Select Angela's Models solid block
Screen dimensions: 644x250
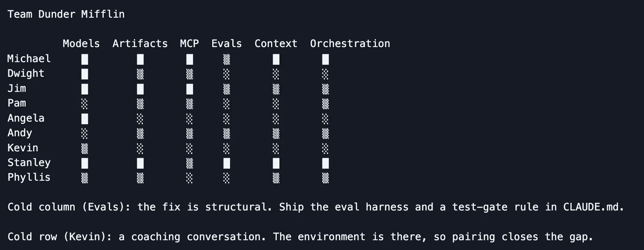tap(85, 119)
